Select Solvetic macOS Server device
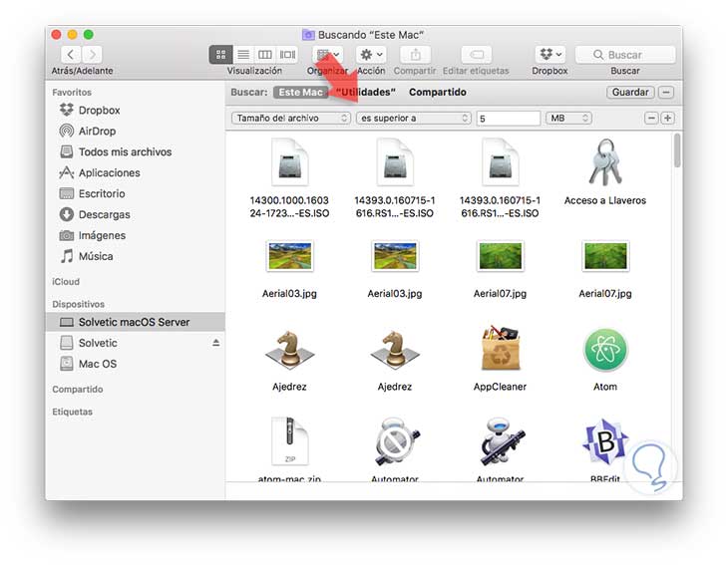The height and width of the screenshot is (565, 728). coord(136,322)
